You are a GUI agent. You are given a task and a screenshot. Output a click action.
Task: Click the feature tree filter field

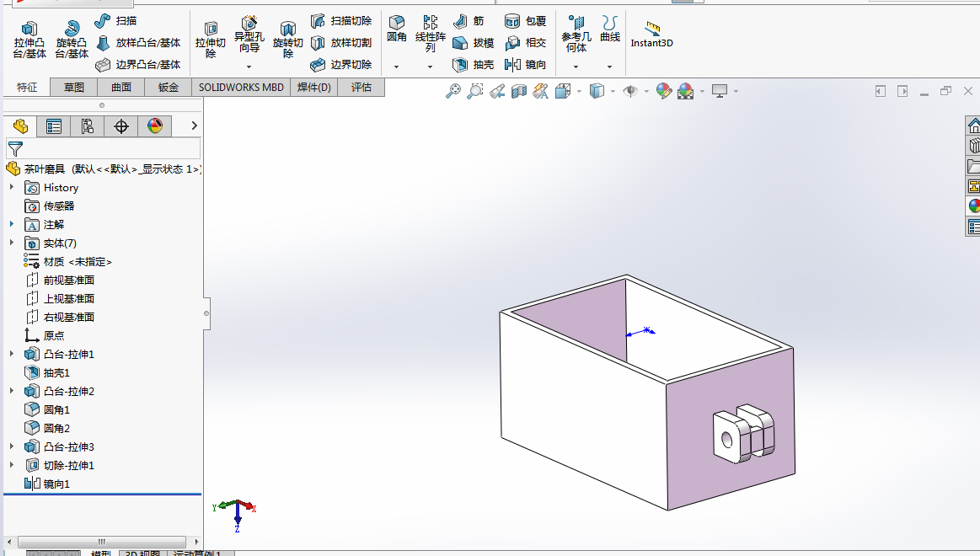coord(104,148)
